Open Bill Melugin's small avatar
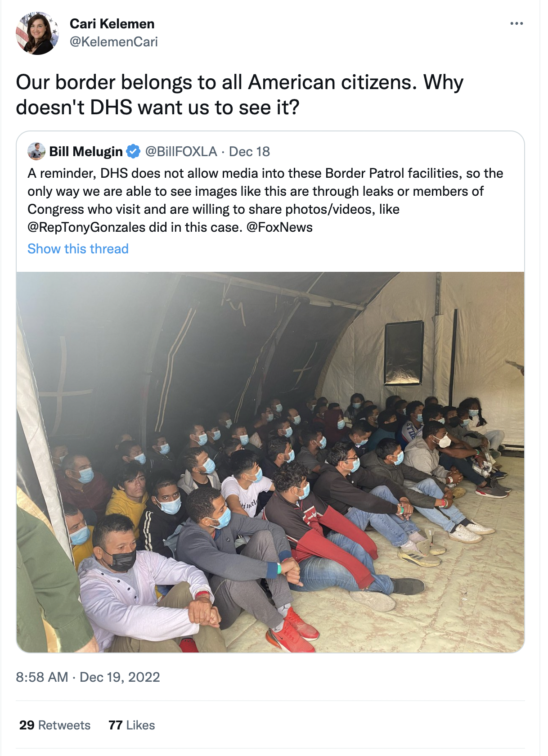Viewport: 548px width, 756px height. pyautogui.click(x=36, y=151)
